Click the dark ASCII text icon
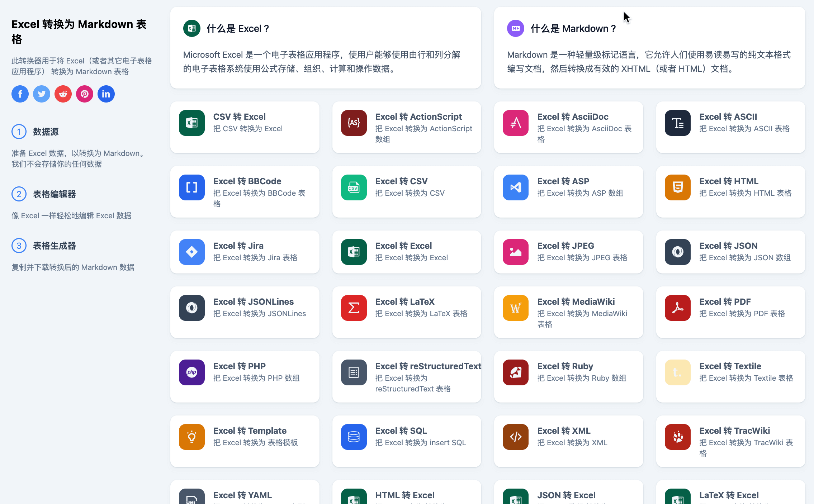Viewport: 814px width, 504px height. point(678,123)
